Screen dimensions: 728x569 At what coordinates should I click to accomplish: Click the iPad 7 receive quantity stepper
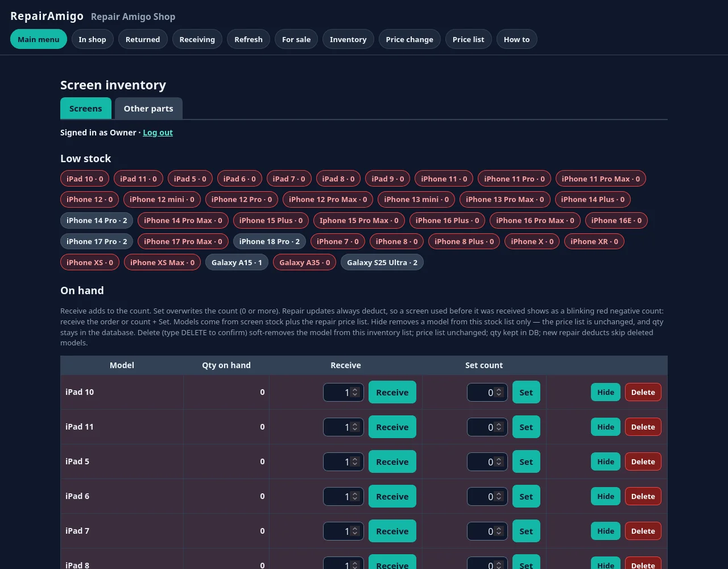355,531
